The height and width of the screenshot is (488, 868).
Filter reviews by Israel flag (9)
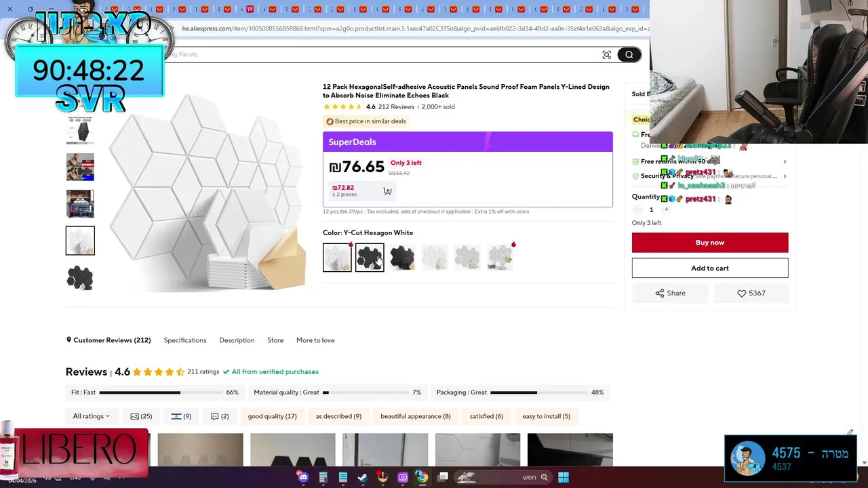pyautogui.click(x=181, y=416)
